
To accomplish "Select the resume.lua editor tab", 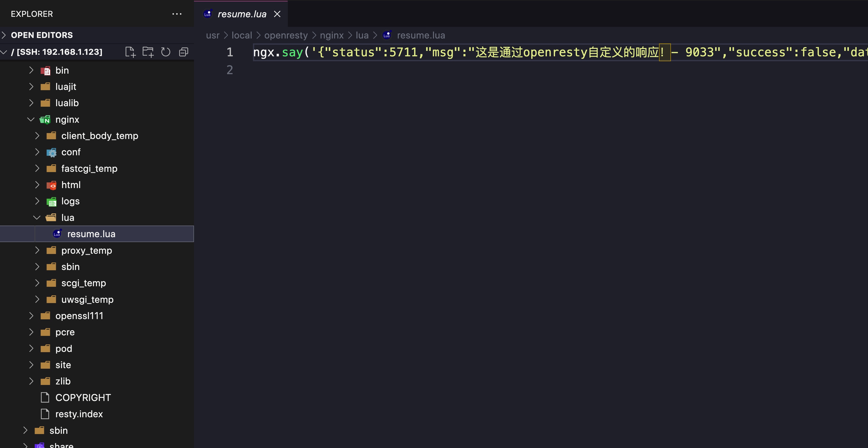I will 242,14.
